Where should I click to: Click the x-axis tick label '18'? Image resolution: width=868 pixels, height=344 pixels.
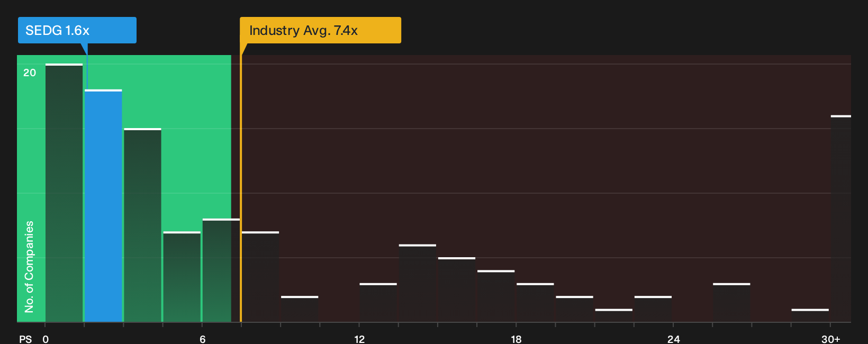coord(516,339)
